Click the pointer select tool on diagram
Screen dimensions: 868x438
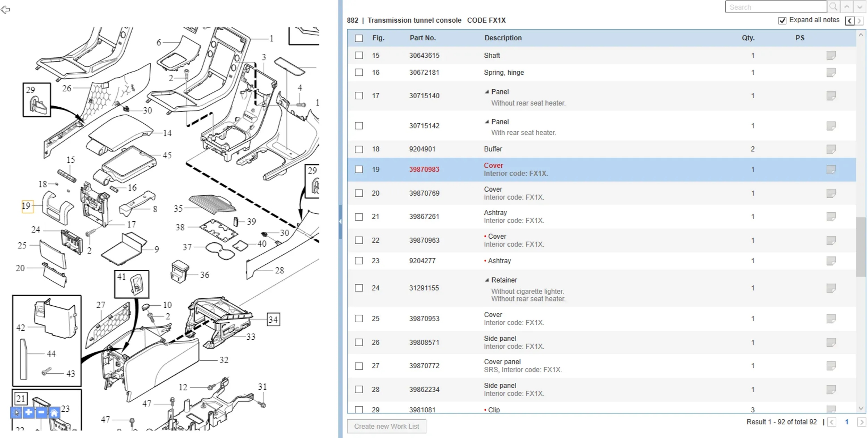16,413
